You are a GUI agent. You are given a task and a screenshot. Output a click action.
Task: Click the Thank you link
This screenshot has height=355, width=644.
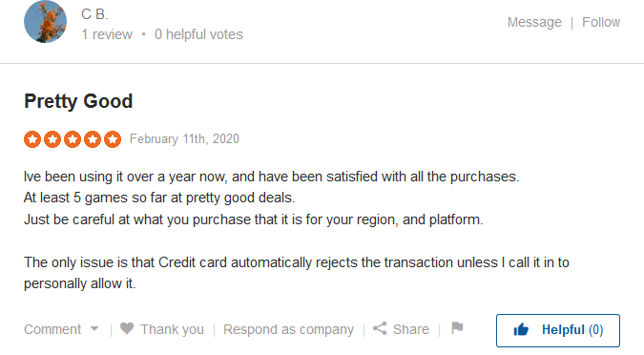(x=172, y=329)
